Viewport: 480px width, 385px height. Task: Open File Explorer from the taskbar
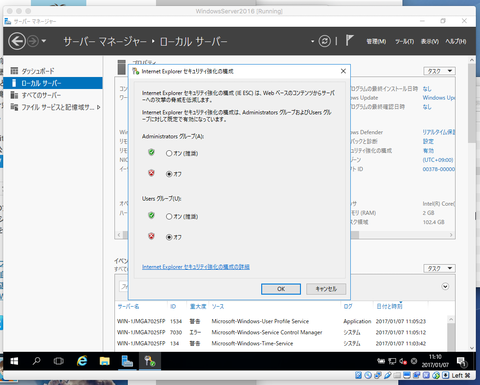(104, 361)
